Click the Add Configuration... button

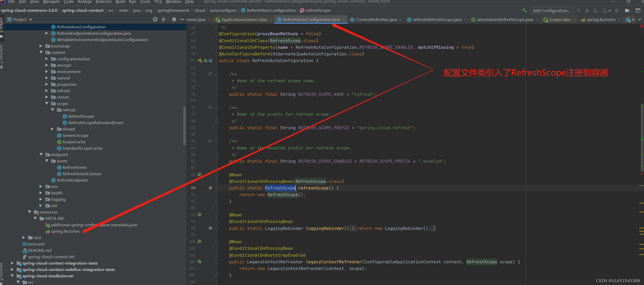click(551, 10)
